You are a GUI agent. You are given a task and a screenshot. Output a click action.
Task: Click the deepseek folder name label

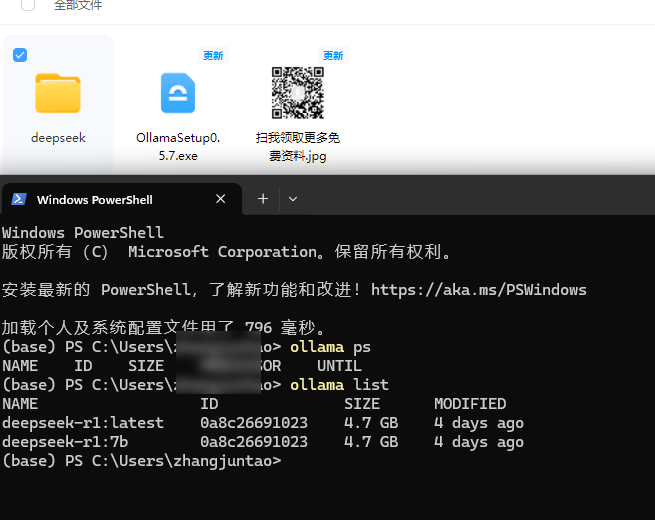point(58,138)
